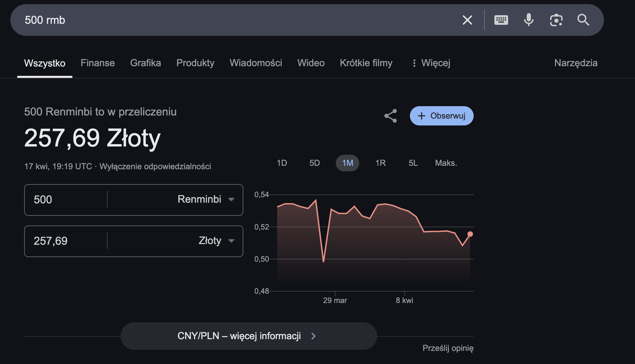Select the 1D chart range
Image resolution: width=635 pixels, height=364 pixels.
point(282,163)
